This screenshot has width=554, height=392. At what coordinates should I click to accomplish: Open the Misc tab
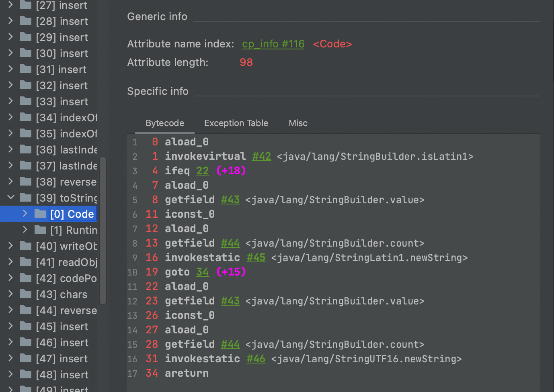298,123
